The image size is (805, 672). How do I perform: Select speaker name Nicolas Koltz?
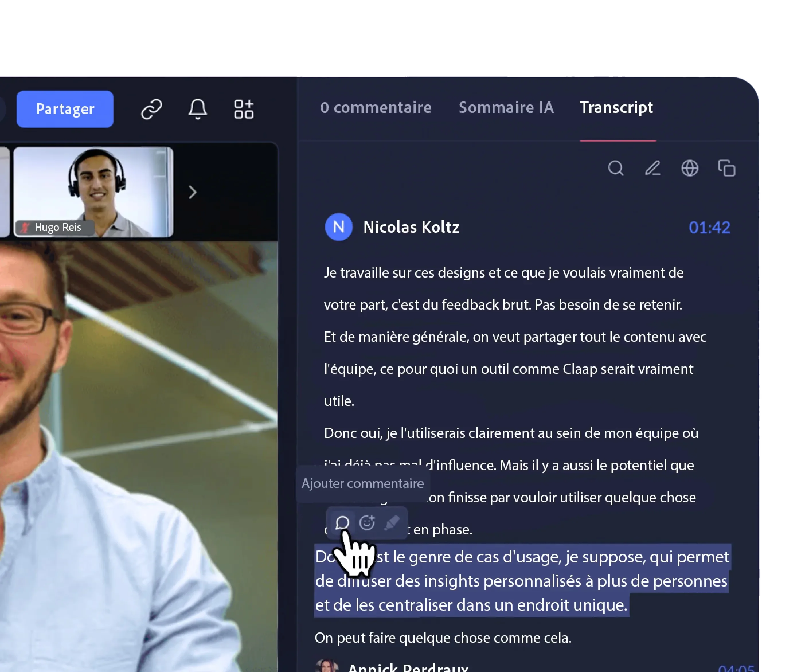411,227
